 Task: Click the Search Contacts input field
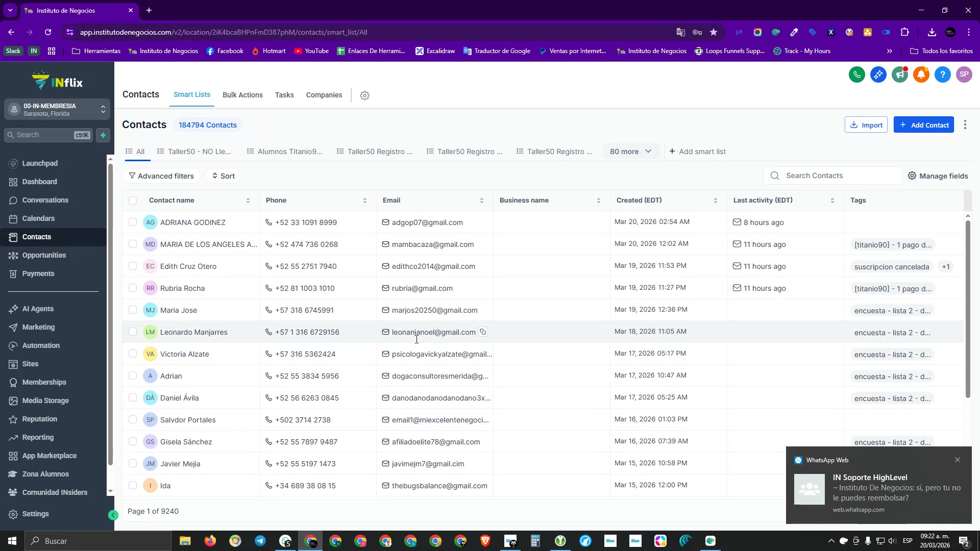837,176
